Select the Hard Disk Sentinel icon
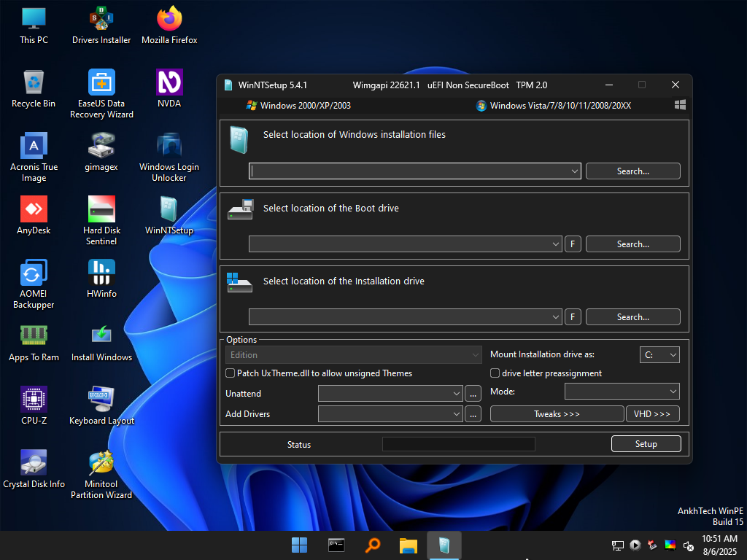747x560 pixels. (x=101, y=209)
